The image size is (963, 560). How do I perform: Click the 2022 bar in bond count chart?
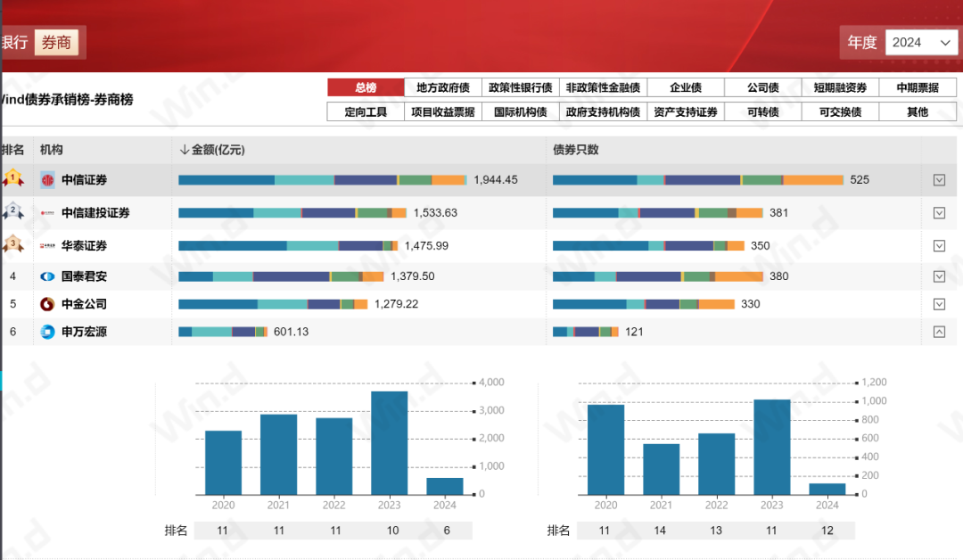tap(716, 464)
